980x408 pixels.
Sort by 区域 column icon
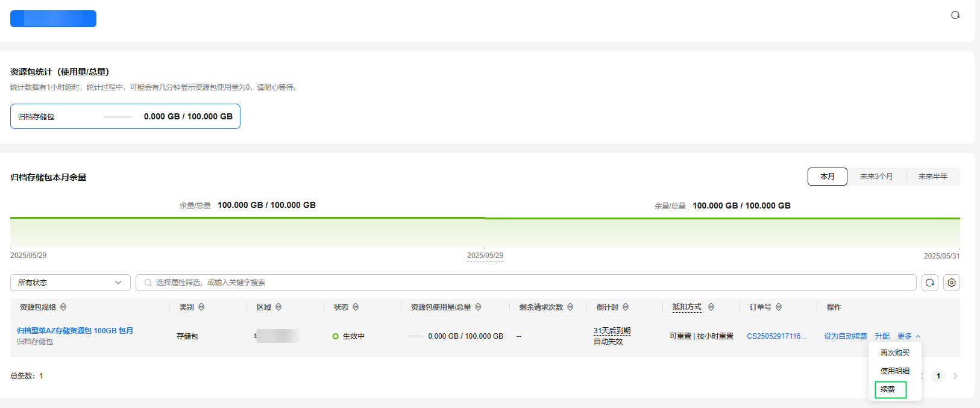tap(278, 307)
